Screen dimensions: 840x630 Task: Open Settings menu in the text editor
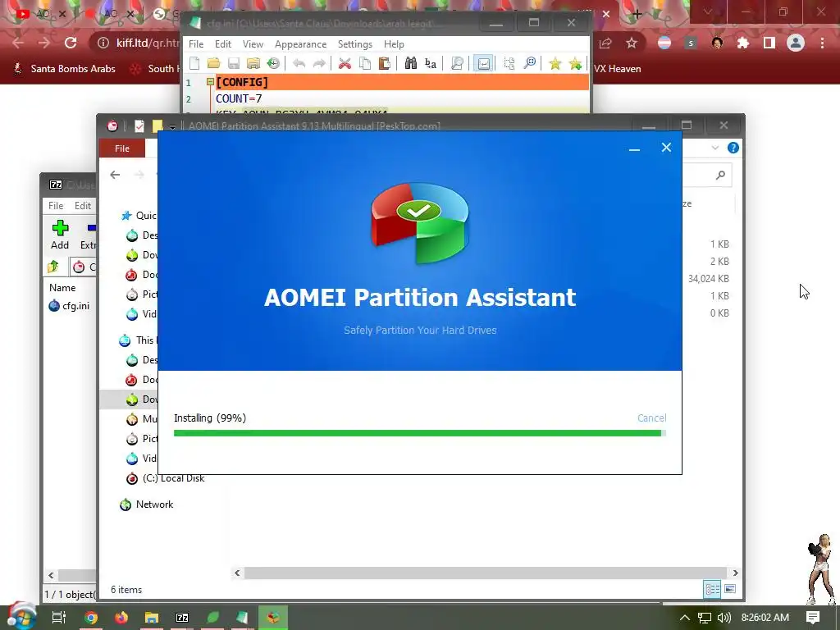[x=354, y=44]
